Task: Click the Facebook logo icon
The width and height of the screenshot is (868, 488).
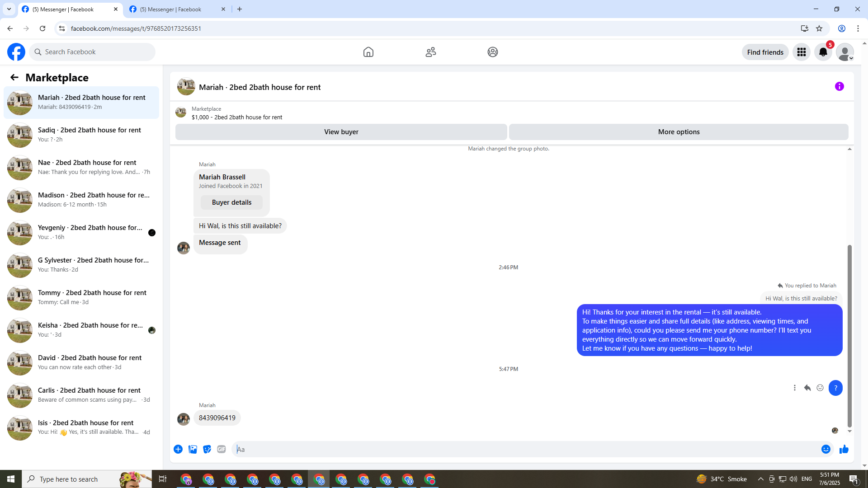Action: point(16,52)
